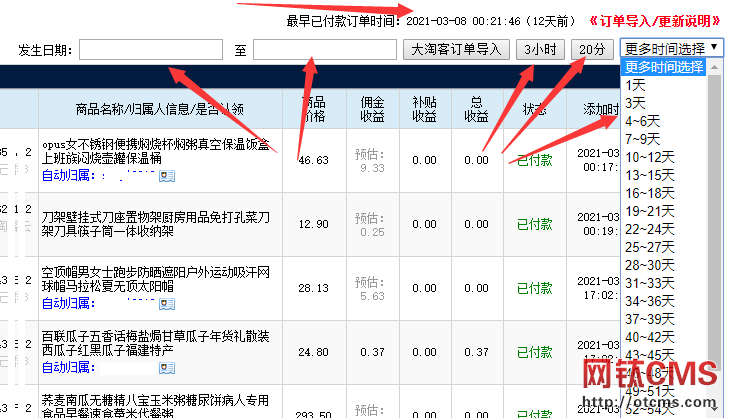Viewport: 731px width, 418px height.
Task: Click the 佣金收益 column header
Action: [x=372, y=110]
